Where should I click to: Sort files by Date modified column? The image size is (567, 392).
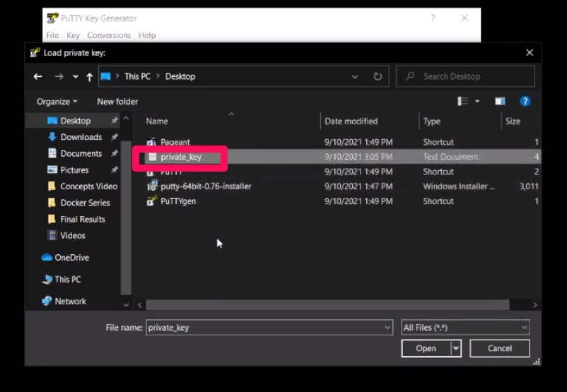[351, 121]
